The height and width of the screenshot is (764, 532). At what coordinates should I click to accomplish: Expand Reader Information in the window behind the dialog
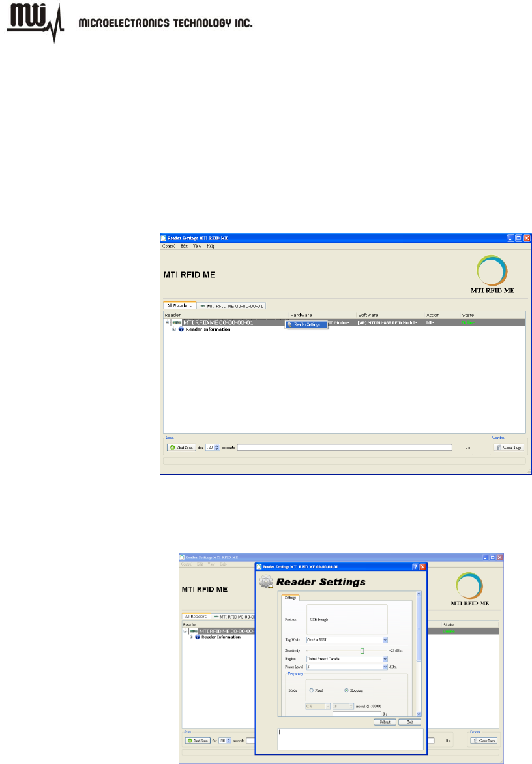point(191,637)
